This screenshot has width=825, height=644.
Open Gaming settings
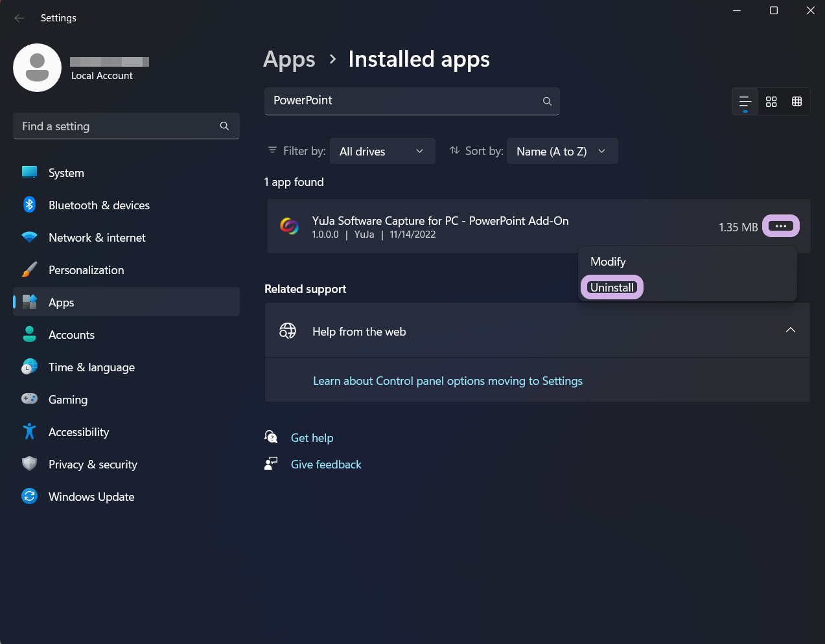126,400
